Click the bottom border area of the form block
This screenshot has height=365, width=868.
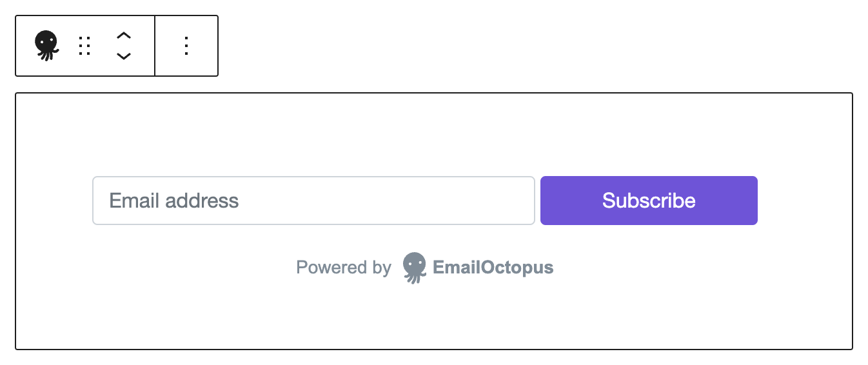pos(433,349)
